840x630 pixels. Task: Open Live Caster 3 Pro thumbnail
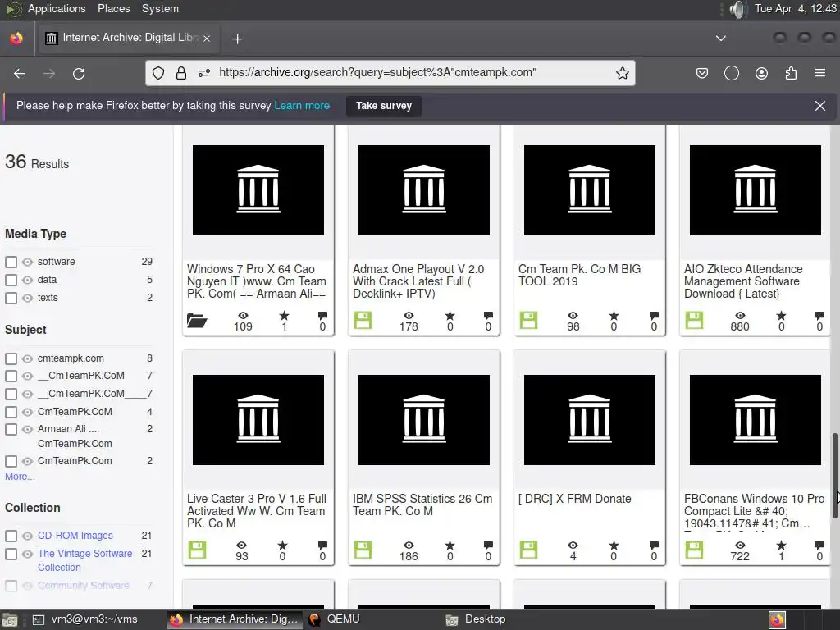(258, 420)
